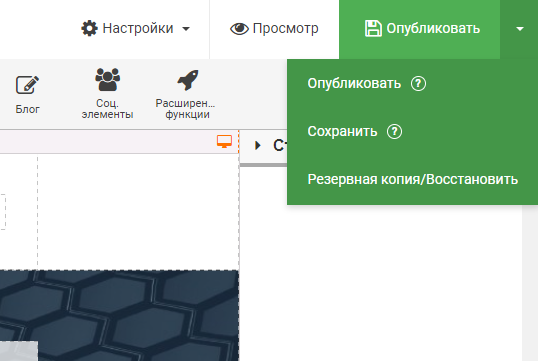Open the Настройки settings menu
Image resolution: width=538 pixels, height=361 pixels.
[136, 28]
